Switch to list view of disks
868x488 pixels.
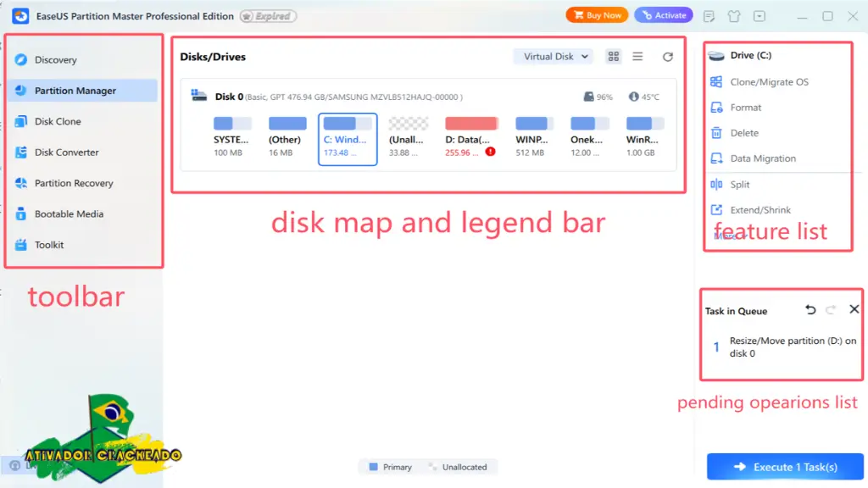637,57
